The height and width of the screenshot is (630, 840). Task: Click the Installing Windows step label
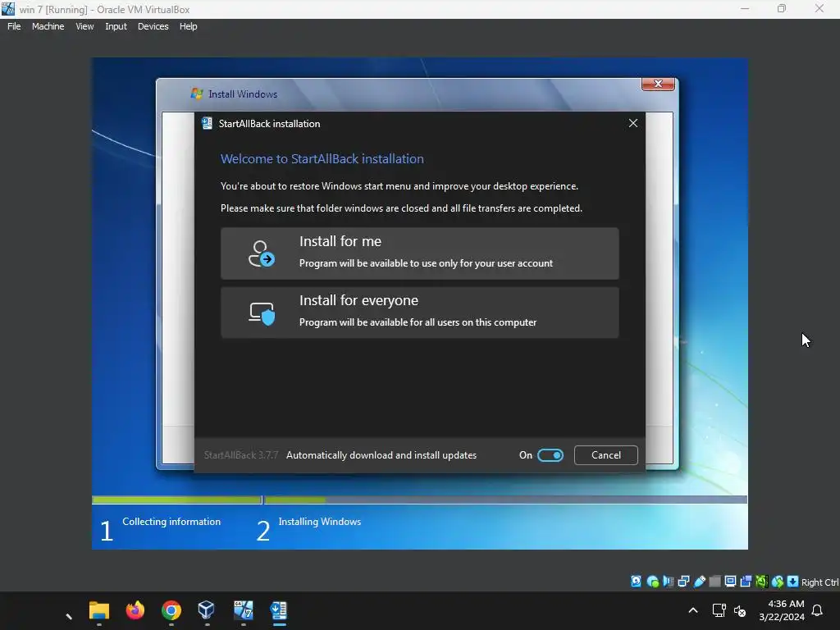coord(320,521)
